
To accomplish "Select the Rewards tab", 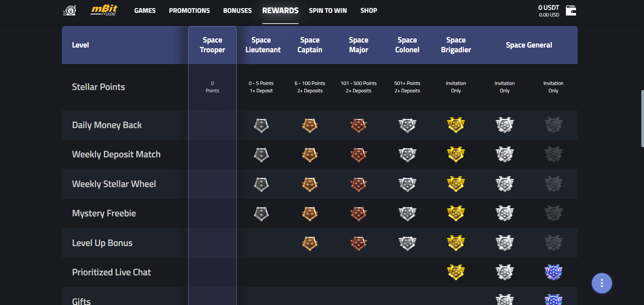I will (280, 11).
